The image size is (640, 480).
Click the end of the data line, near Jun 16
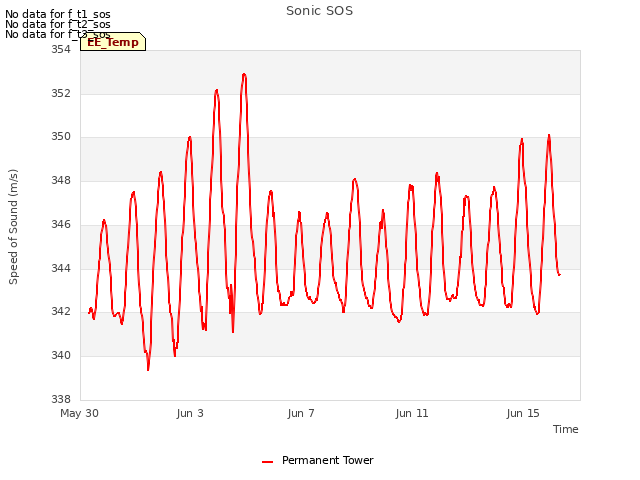[x=560, y=275]
